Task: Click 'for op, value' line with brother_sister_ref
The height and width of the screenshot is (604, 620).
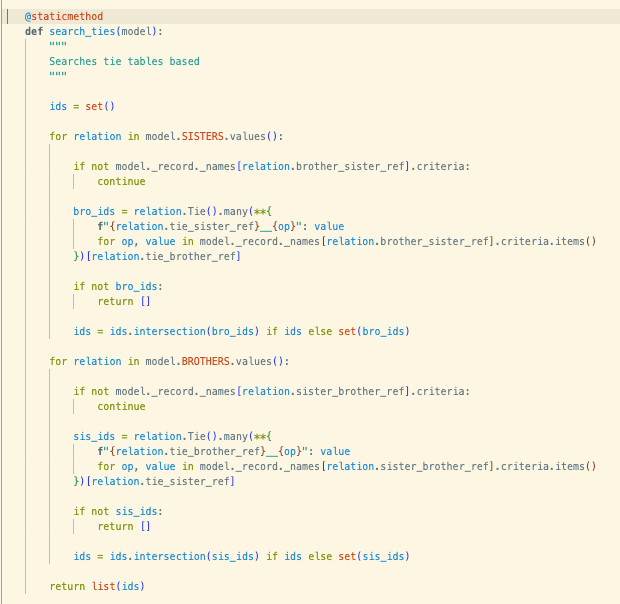Action: (347, 242)
